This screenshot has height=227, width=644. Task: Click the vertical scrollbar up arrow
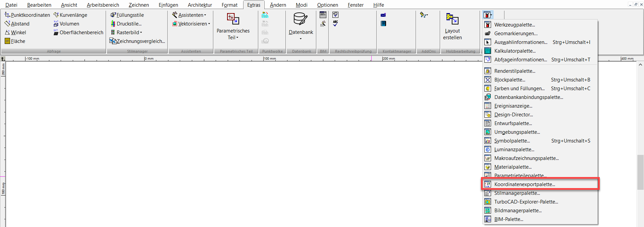coord(640,65)
